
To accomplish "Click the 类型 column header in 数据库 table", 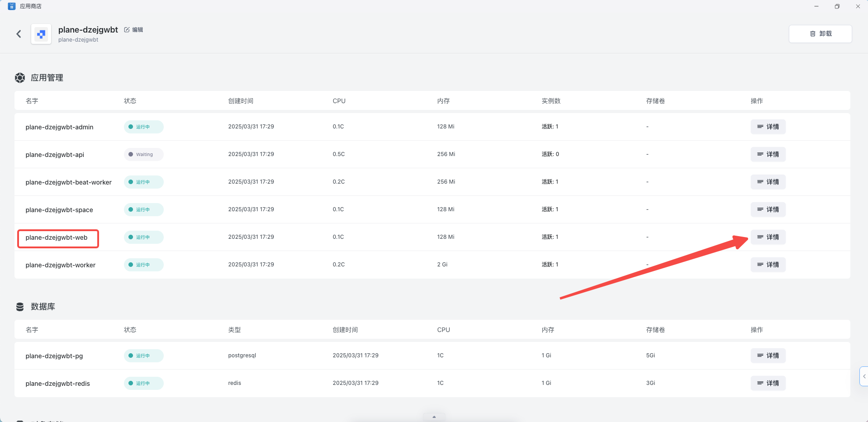I will 234,330.
